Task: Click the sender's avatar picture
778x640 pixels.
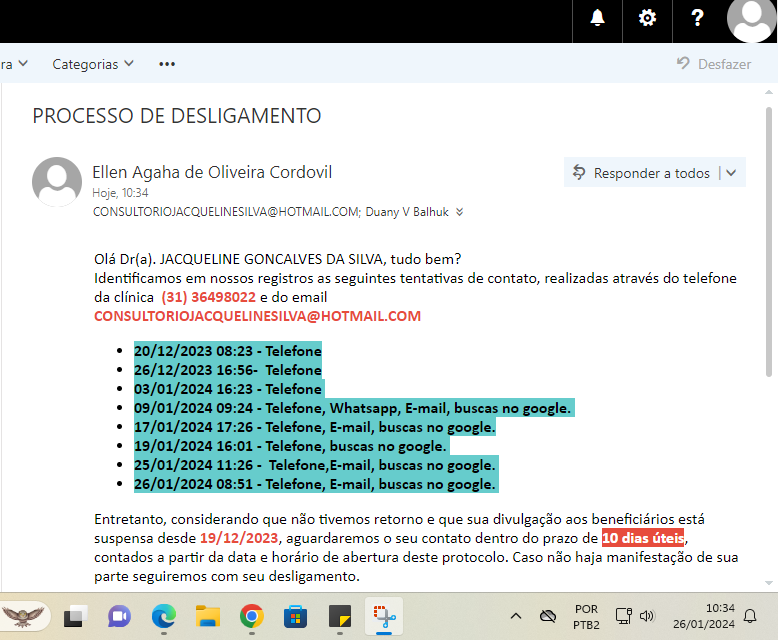Action: coord(57,181)
